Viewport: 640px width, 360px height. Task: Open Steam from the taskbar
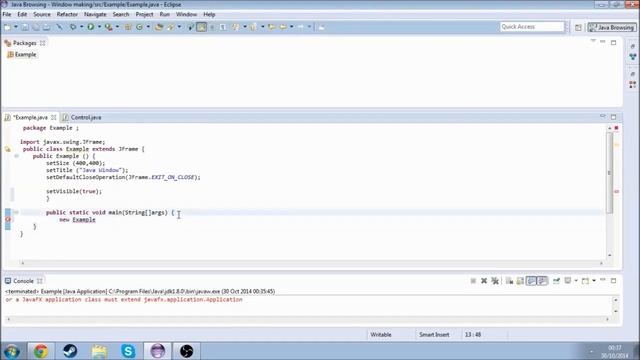tap(70, 351)
